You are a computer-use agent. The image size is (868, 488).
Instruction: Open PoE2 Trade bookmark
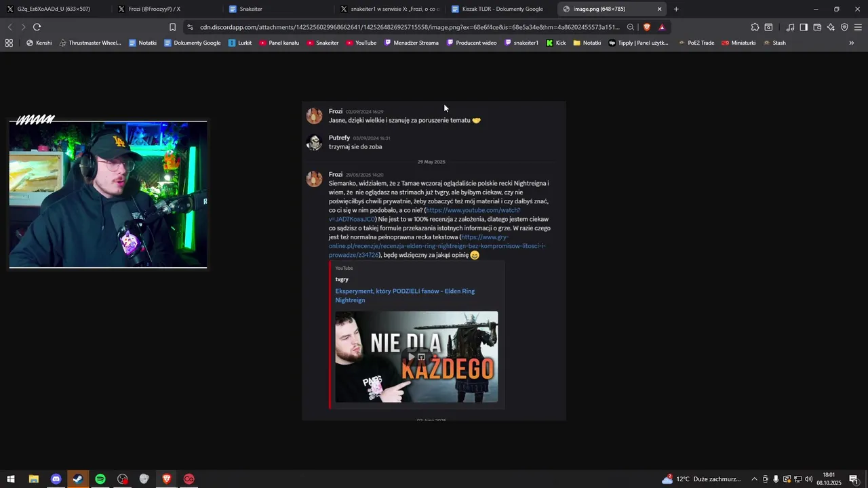click(x=696, y=43)
